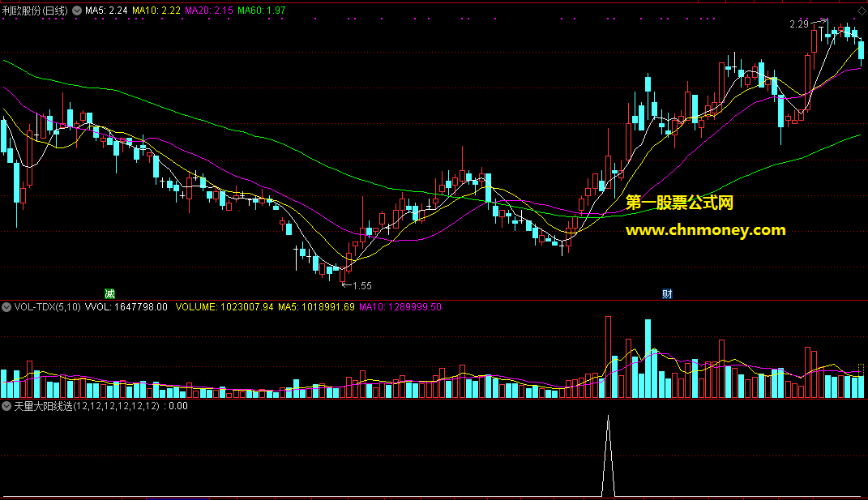The width and height of the screenshot is (868, 500).
Task: Select the MA5: 2.24 label
Action: 106,11
